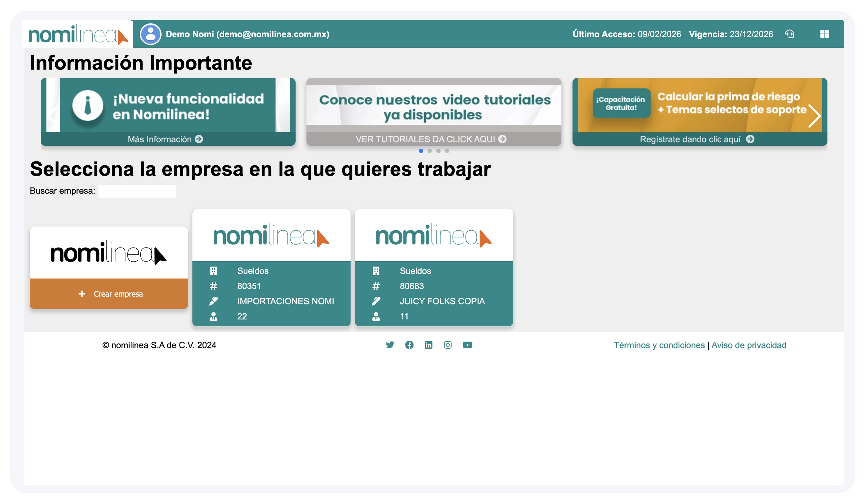Click the building icon on IMPORTACIONES NOMI card
The height and width of the screenshot is (504, 866).
point(214,271)
